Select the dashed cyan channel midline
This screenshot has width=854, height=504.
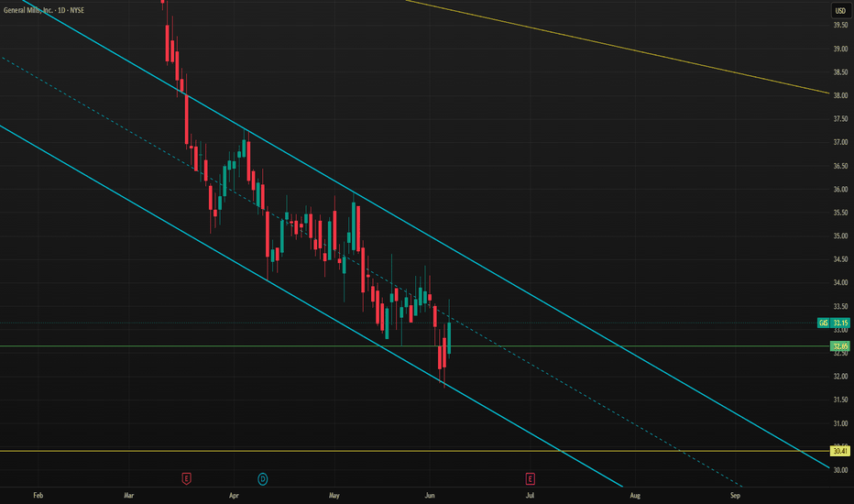[544, 372]
